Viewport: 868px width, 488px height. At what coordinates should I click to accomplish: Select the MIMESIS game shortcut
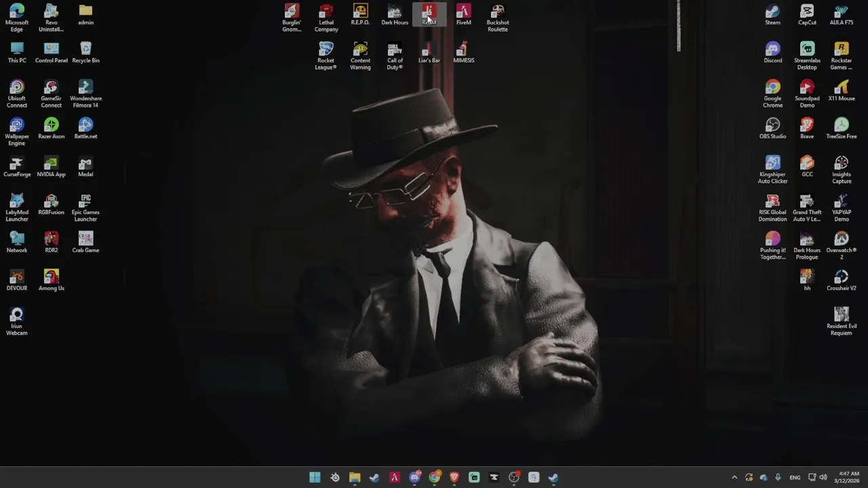click(463, 53)
